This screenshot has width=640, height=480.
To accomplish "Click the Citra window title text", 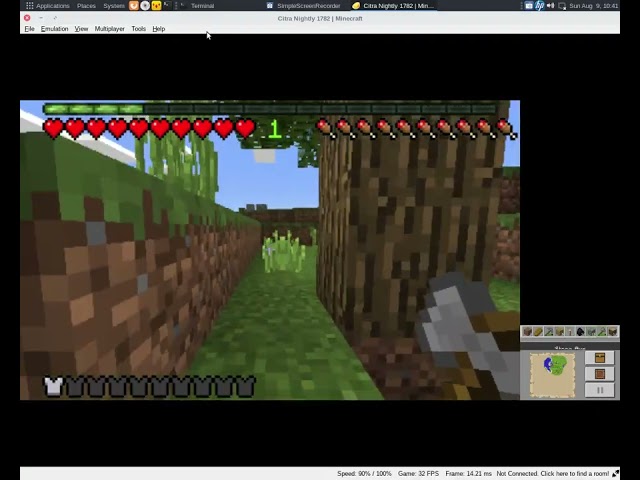I will point(320,18).
